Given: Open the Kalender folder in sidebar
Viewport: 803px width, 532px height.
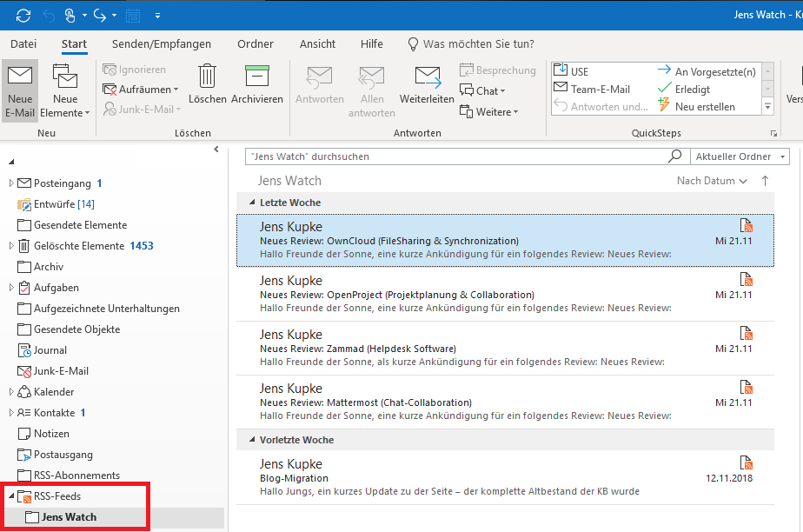Looking at the screenshot, I should [x=53, y=392].
